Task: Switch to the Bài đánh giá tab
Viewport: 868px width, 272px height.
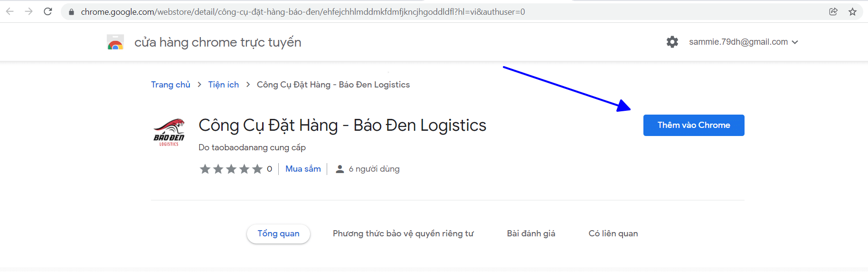Action: [531, 233]
